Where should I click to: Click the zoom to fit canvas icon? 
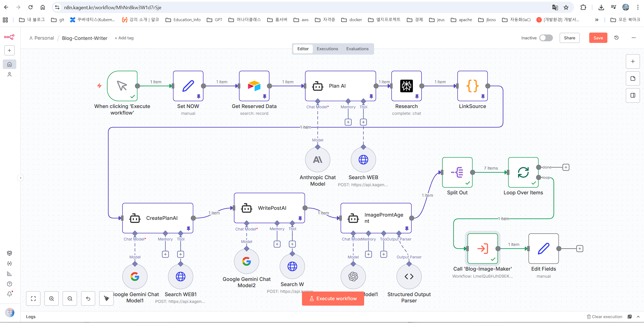click(x=33, y=299)
